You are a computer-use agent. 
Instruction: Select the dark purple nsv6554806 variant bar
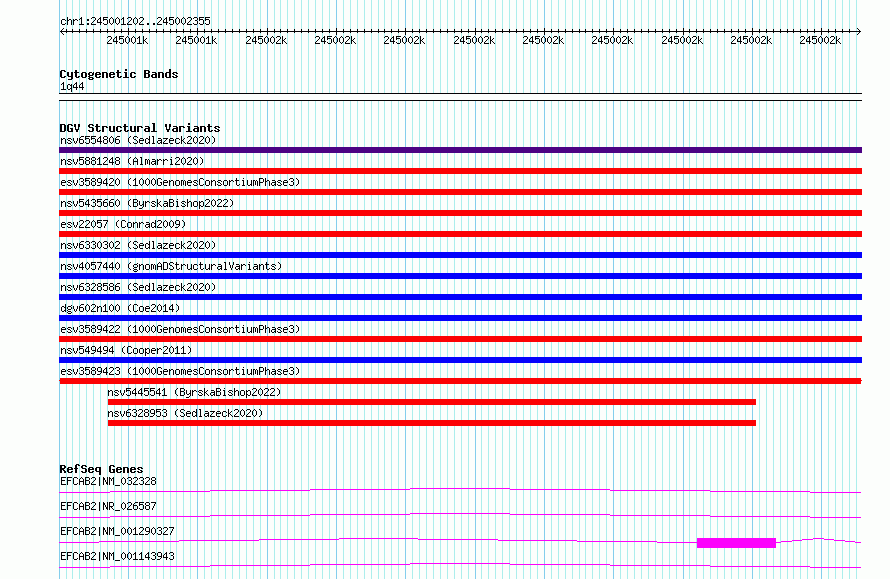tap(460, 150)
